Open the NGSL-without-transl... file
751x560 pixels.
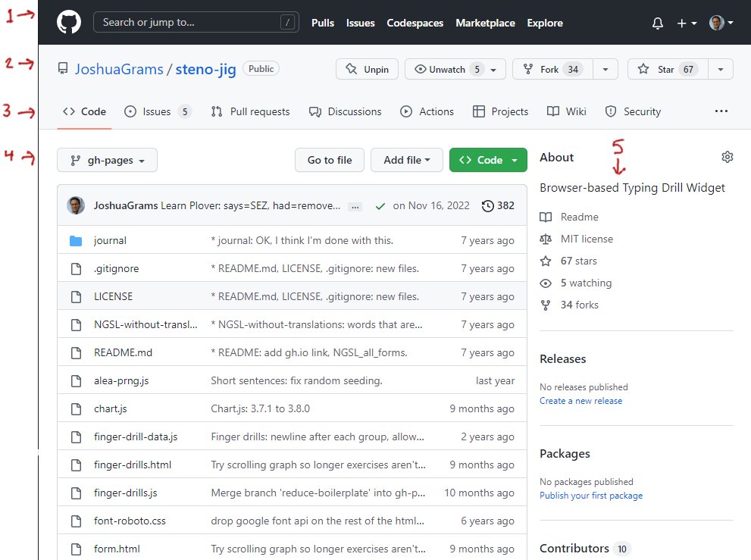pyautogui.click(x=146, y=325)
